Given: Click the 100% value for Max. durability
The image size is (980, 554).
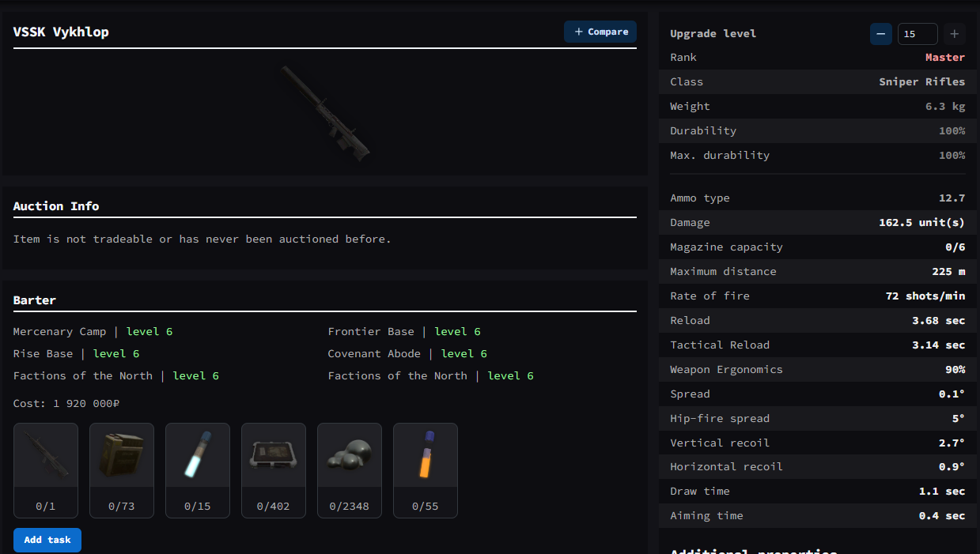Looking at the screenshot, I should point(952,156).
